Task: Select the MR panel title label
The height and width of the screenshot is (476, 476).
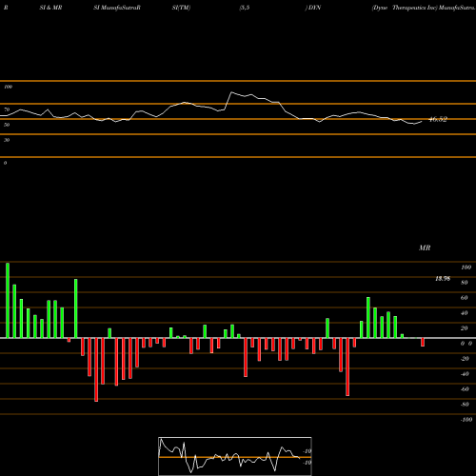Action: [x=425, y=248]
